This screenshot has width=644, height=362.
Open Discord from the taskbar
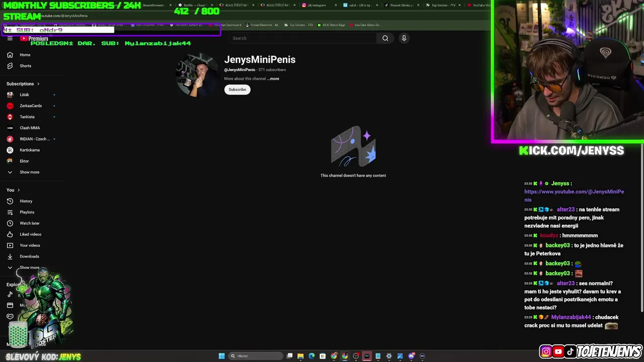point(411,356)
